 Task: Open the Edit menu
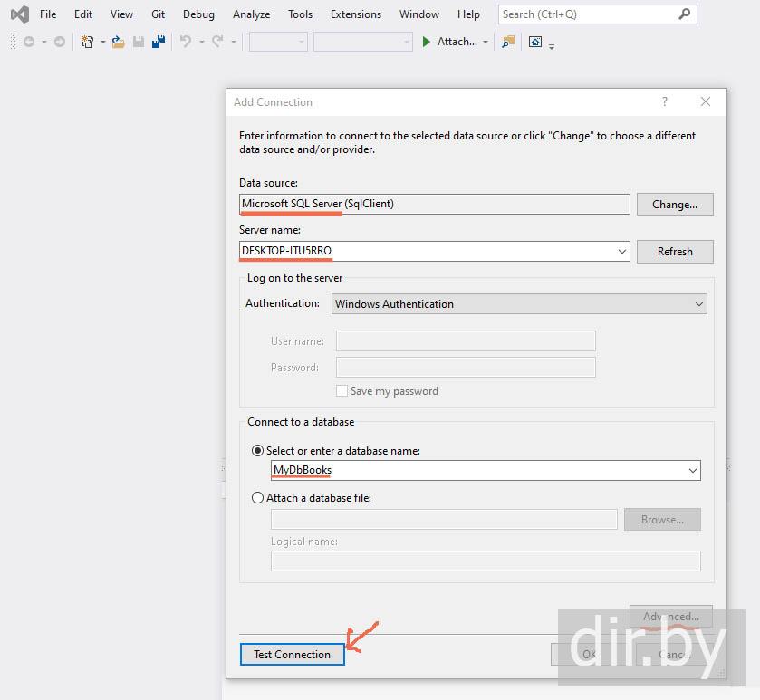coord(82,14)
